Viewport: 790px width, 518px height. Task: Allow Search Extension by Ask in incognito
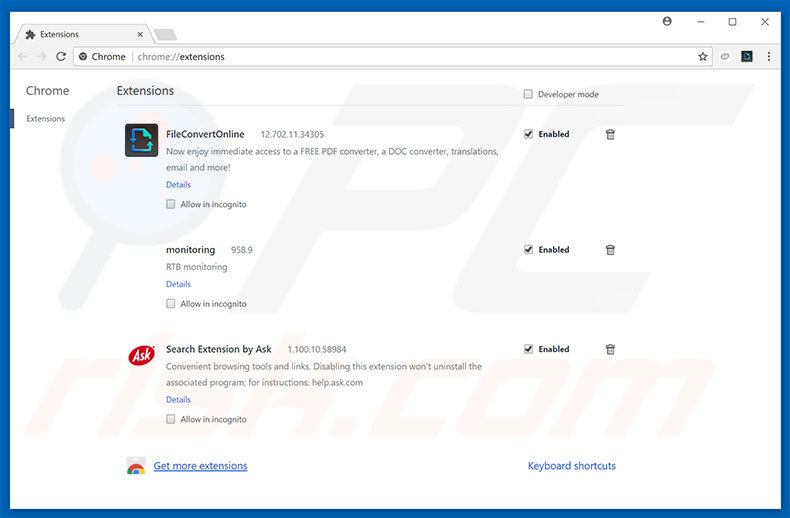[x=171, y=419]
